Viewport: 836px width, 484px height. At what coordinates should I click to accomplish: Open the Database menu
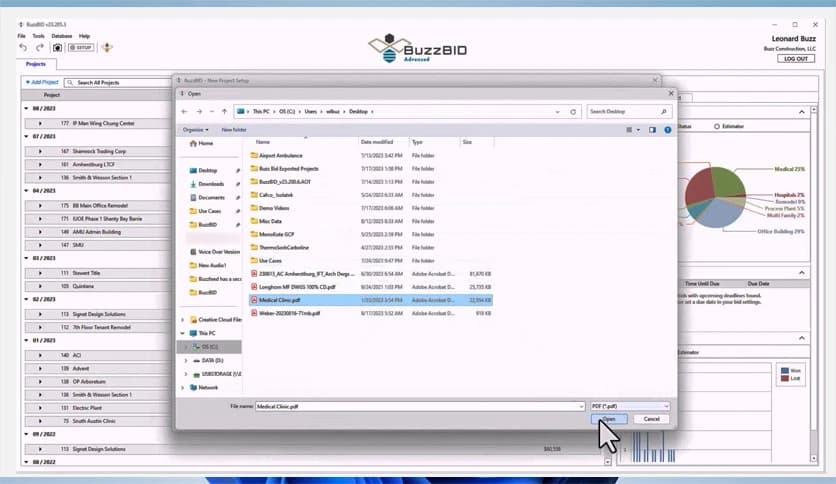(62, 36)
